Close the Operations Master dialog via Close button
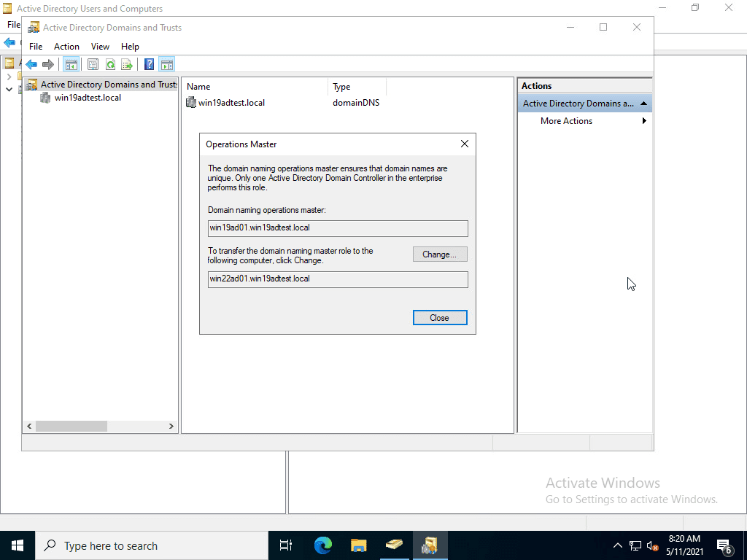The image size is (747, 560). (x=440, y=317)
